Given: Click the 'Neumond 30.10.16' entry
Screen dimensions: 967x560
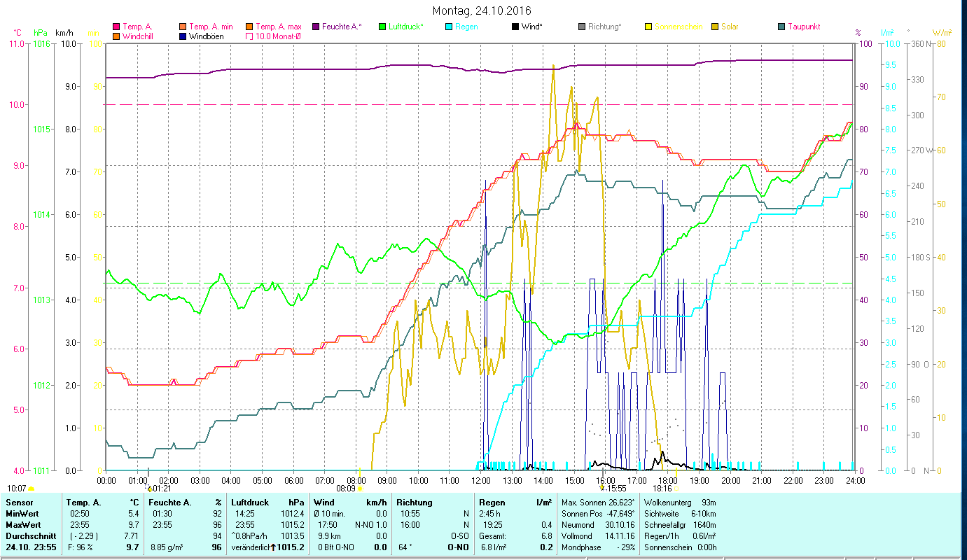Looking at the screenshot, I should (x=598, y=525).
